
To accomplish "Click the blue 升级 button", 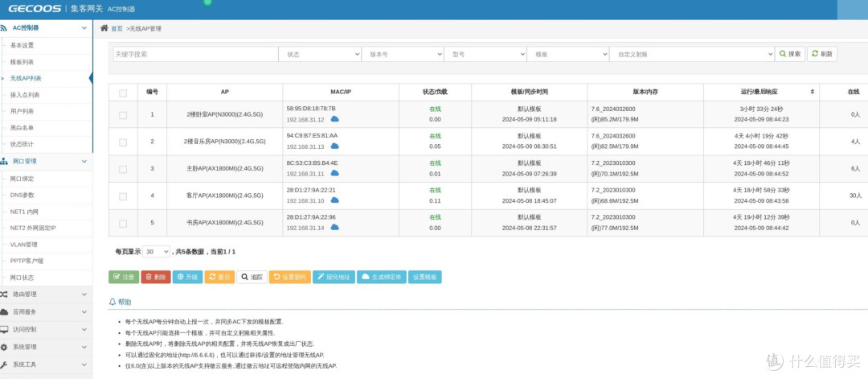I will (x=187, y=277).
